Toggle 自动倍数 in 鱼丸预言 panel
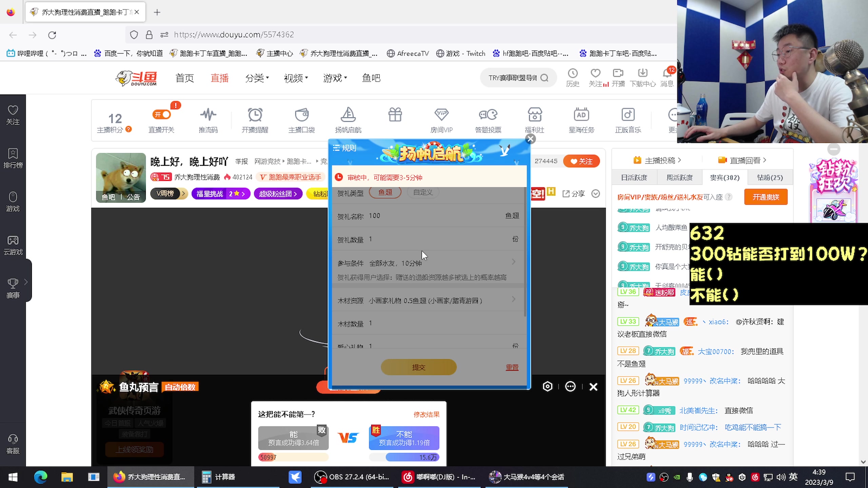The width and height of the screenshot is (868, 488). pos(180,387)
